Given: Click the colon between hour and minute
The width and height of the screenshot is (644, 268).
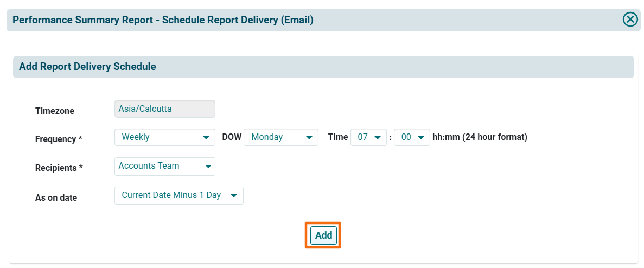Looking at the screenshot, I should pyautogui.click(x=390, y=138).
